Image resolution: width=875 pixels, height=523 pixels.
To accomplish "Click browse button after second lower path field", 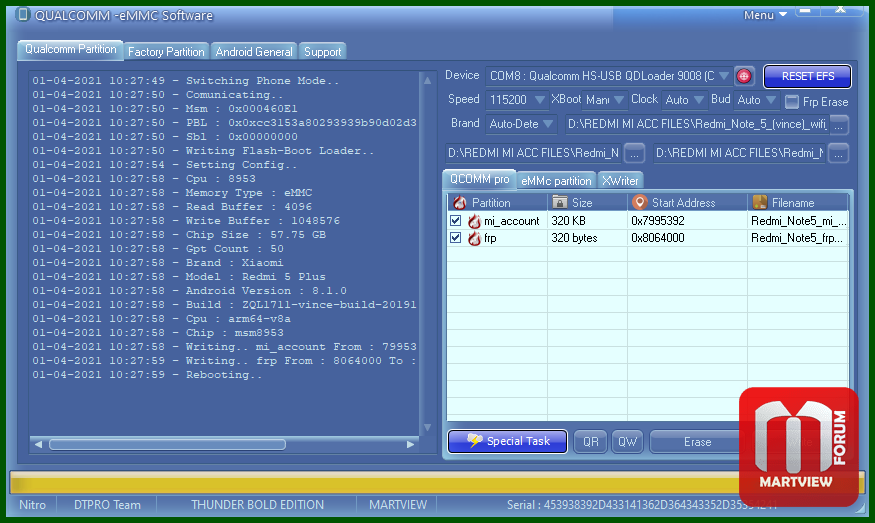I will [x=839, y=153].
